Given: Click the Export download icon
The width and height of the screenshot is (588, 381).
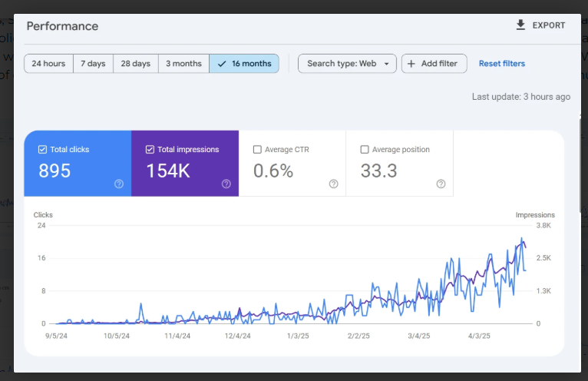Looking at the screenshot, I should pos(520,25).
